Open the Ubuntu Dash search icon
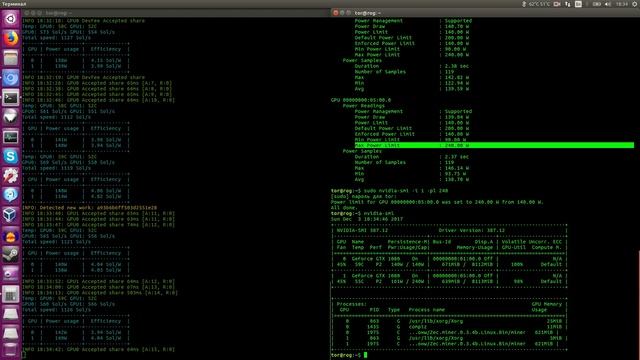 pos(11,19)
